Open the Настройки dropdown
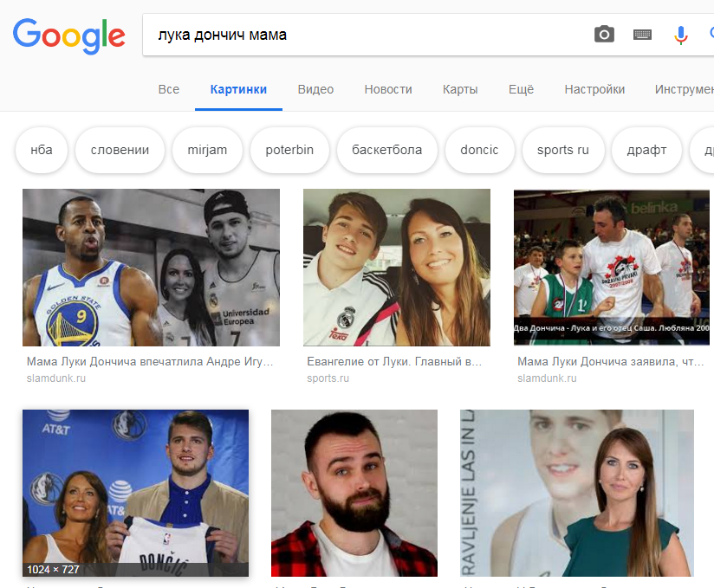The image size is (714, 588). pos(594,89)
